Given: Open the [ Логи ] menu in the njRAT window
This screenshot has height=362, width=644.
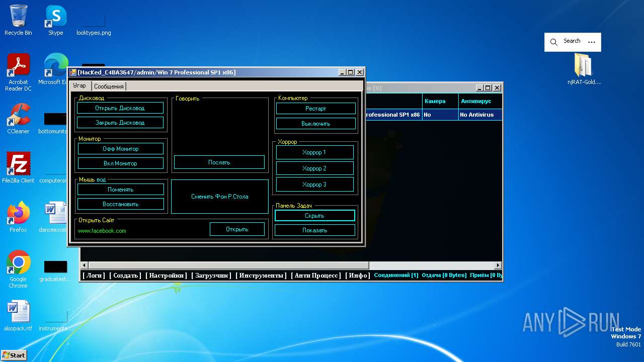Looking at the screenshot, I should coord(94,276).
